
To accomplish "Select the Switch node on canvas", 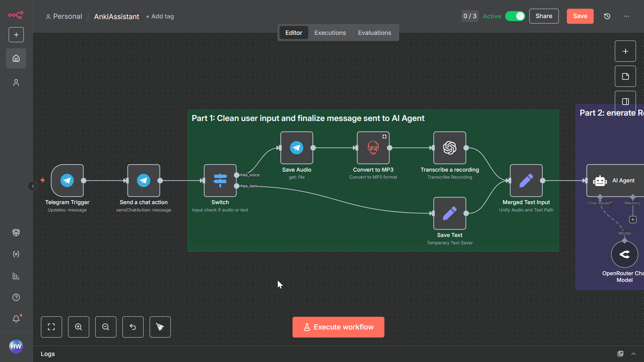I will (220, 181).
